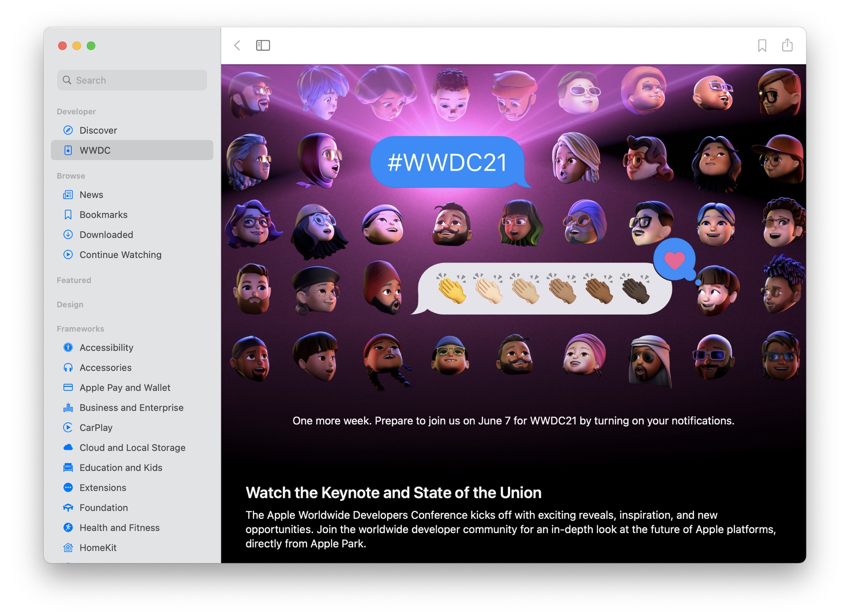Click the green full-screen window button
The width and height of the screenshot is (850, 616).
click(x=91, y=46)
